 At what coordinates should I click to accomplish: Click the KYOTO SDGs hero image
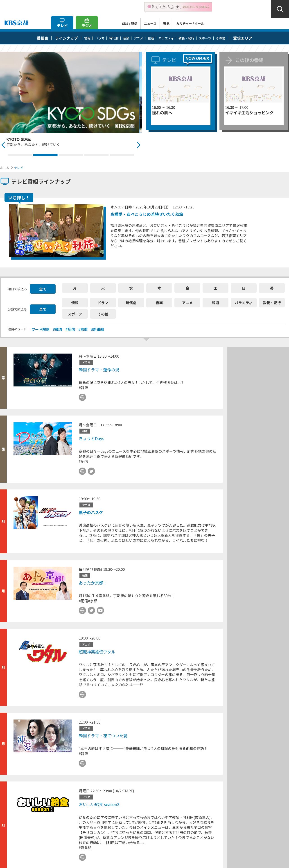[70, 92]
